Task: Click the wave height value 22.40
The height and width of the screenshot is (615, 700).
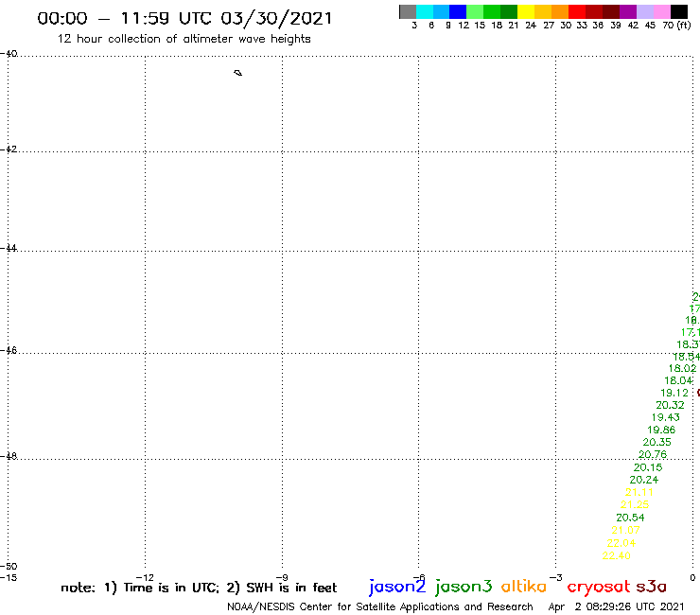Action: click(616, 555)
